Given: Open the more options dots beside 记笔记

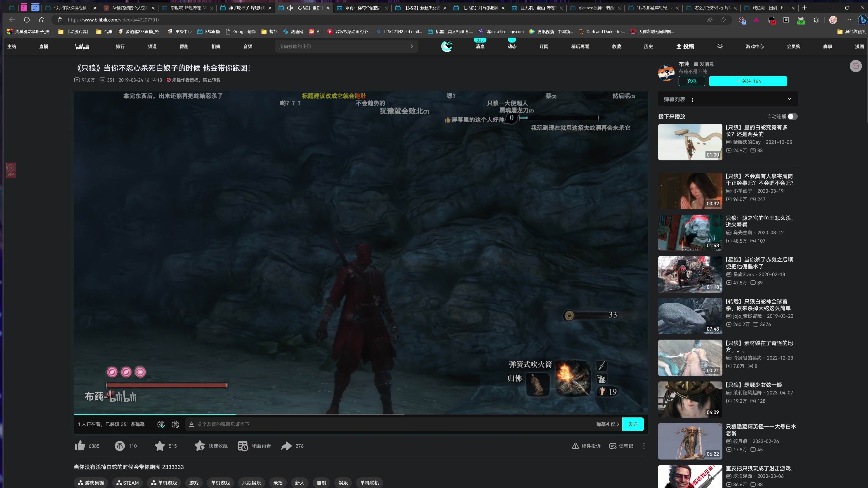Looking at the screenshot, I should tap(644, 446).
